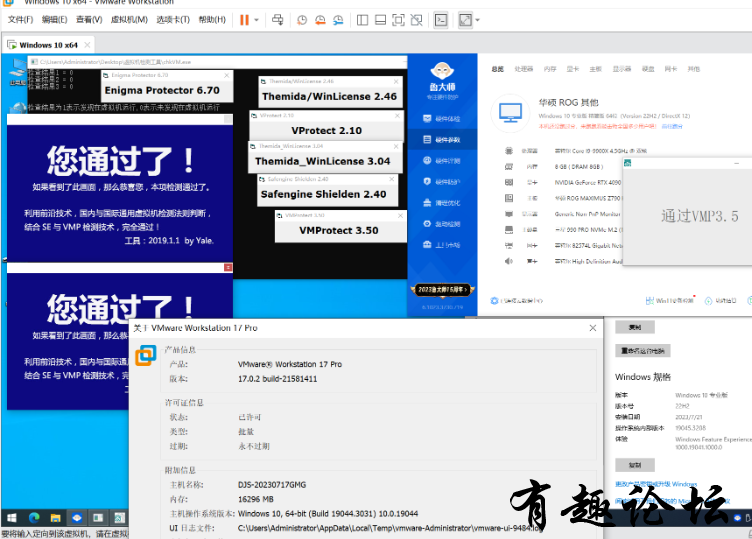Expand the stretch display dropdown arrow
Viewport: 752px width, 539px height.
point(477,20)
